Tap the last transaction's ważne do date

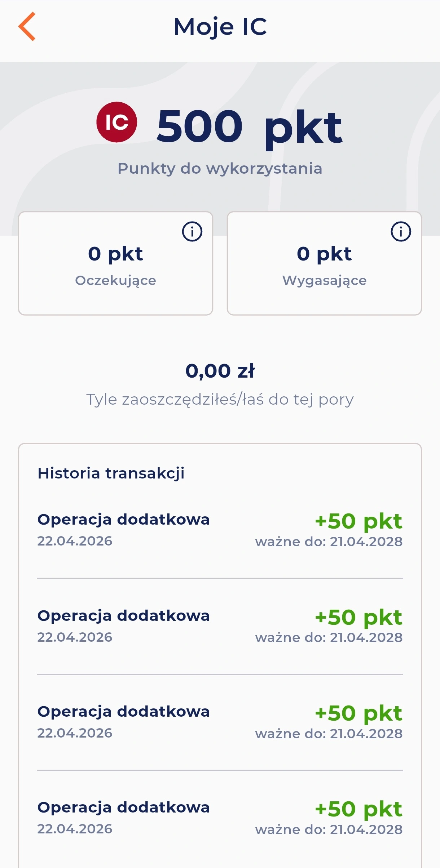(329, 829)
